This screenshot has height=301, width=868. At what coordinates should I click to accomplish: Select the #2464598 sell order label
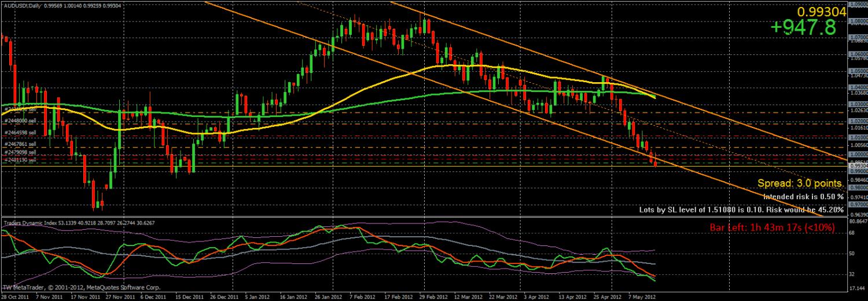point(20,133)
